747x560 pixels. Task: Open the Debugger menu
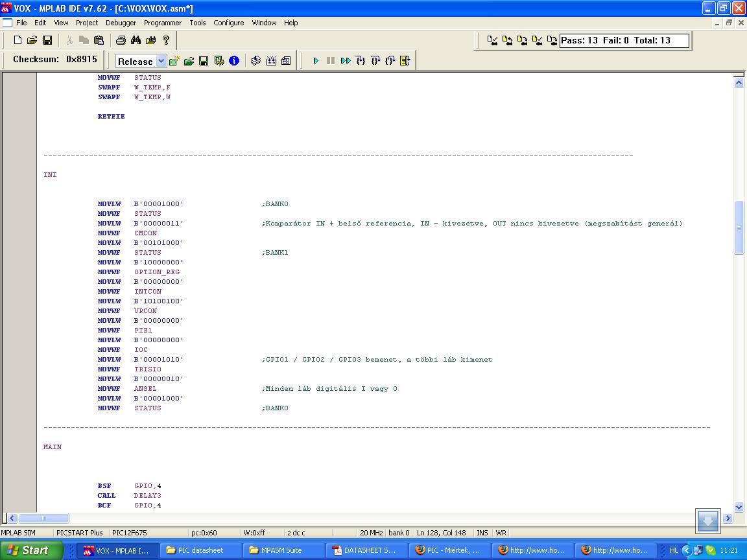click(121, 23)
